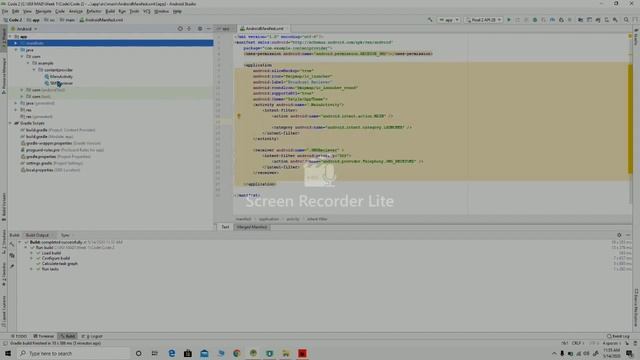The height and width of the screenshot is (360, 640).
Task: Open the TODO tool window
Action: pyautogui.click(x=19, y=336)
